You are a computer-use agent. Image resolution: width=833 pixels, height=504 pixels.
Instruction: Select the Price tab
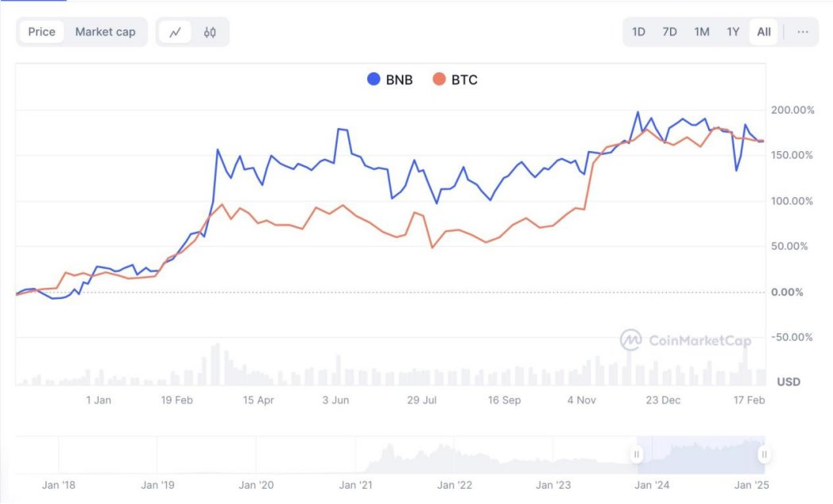41,32
